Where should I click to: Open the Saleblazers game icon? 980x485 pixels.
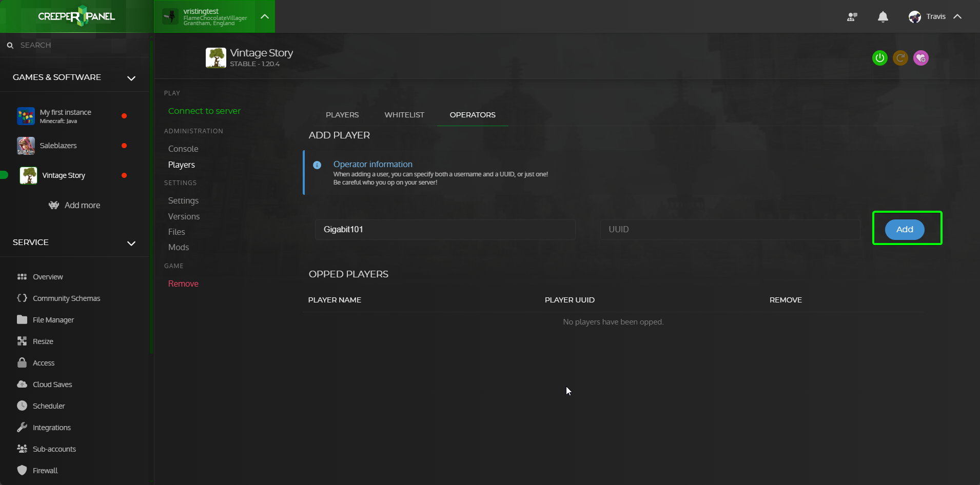tap(26, 146)
